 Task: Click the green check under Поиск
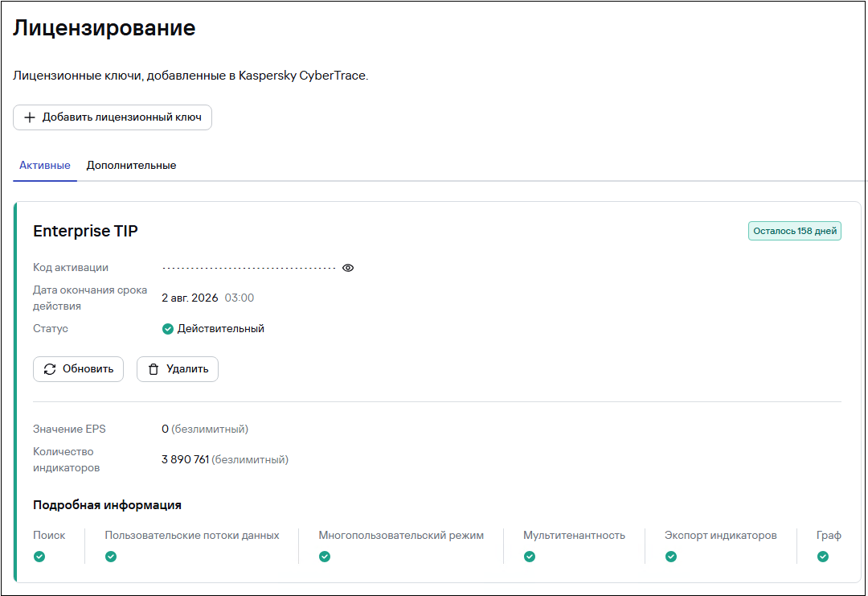[39, 557]
